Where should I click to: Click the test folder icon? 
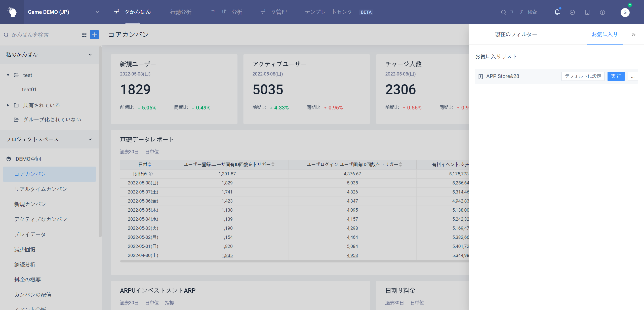(x=16, y=75)
